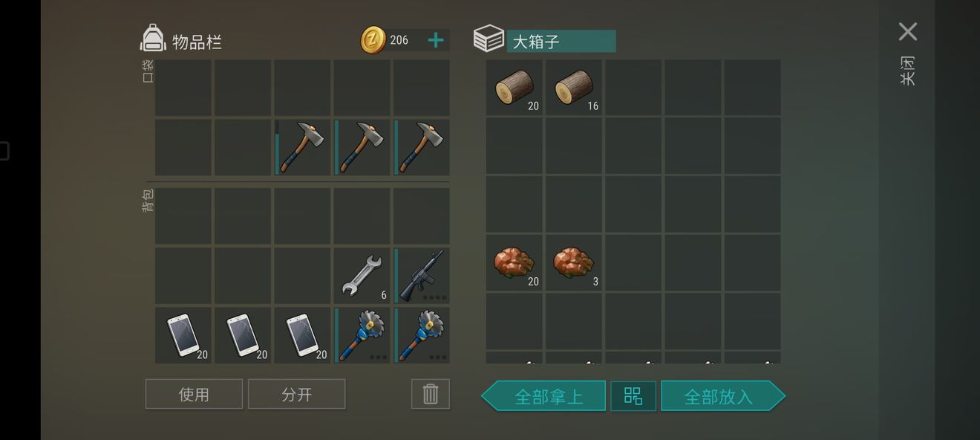Select the leftmost hatchet in pocket row

(302, 147)
